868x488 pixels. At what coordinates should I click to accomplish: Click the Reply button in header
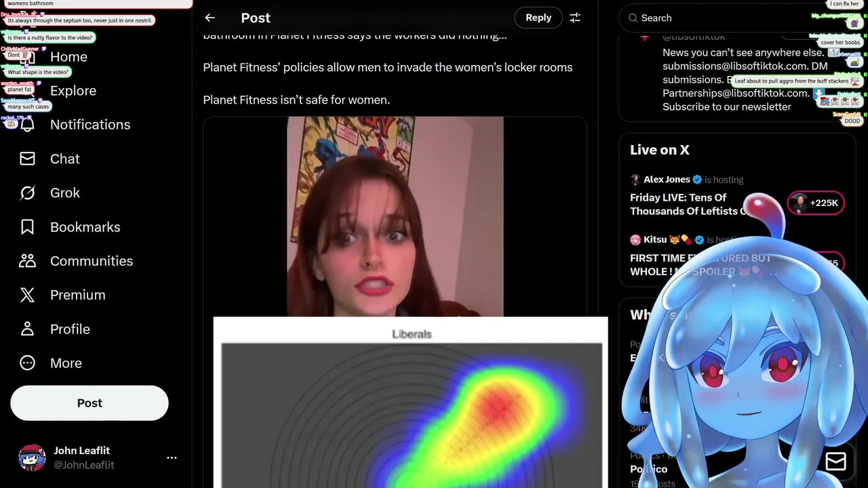pos(538,18)
